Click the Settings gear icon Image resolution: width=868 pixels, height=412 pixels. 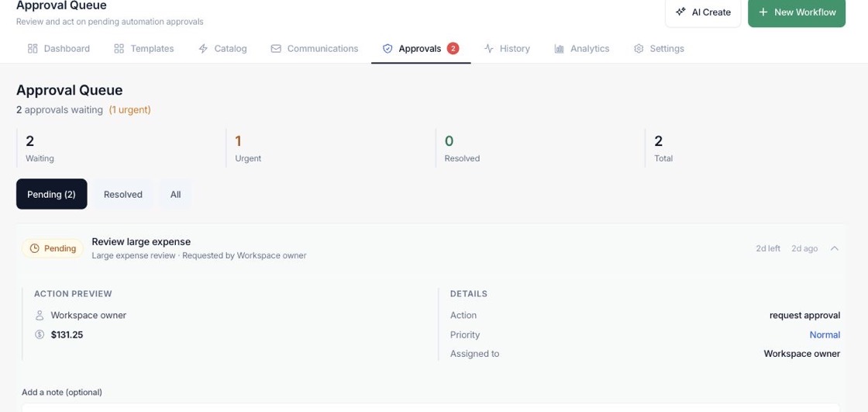click(639, 49)
